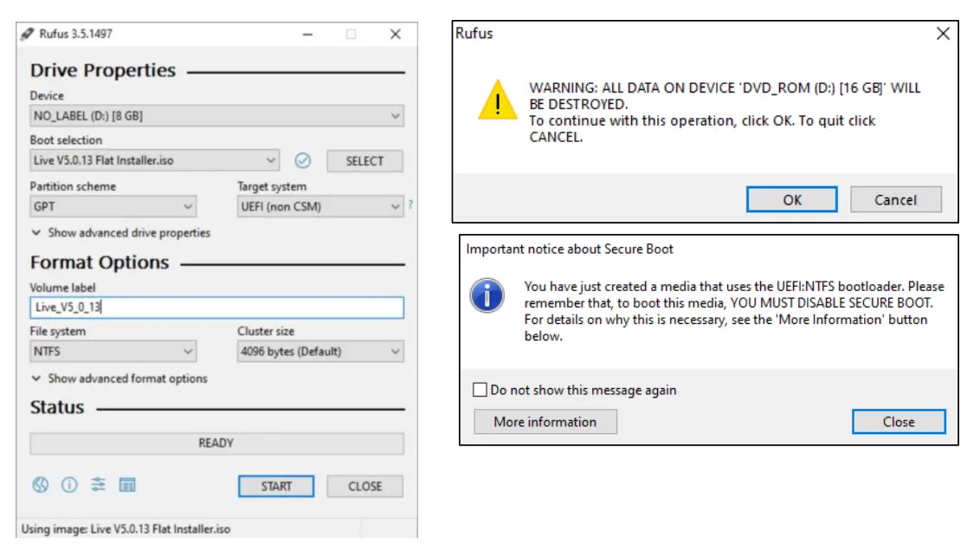The height and width of the screenshot is (551, 980).
Task: Click the 'Cluster size' label
Action: 266,331
